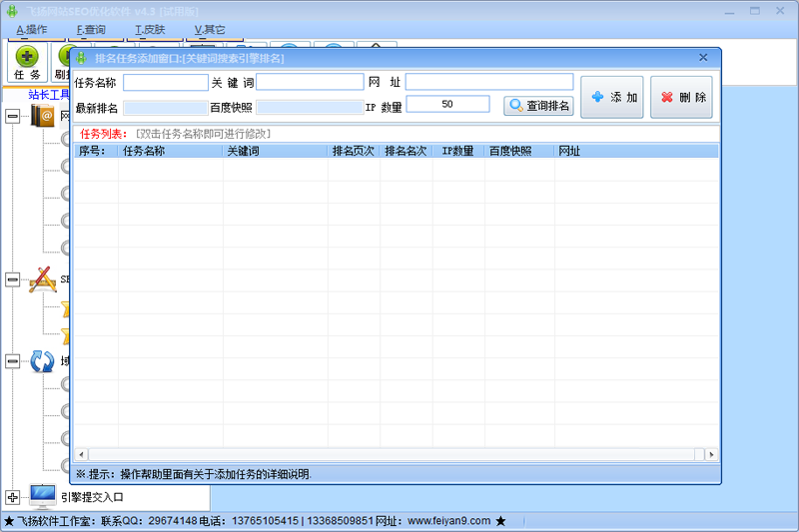Click the 添加 button
799x532 pixels.
612,97
